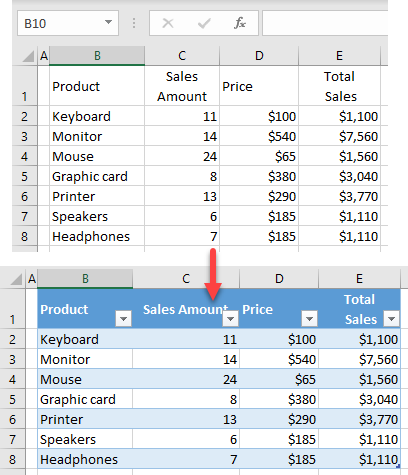Click the $3,770 cell in blue table
This screenshot has height=475, width=408.
[359, 419]
